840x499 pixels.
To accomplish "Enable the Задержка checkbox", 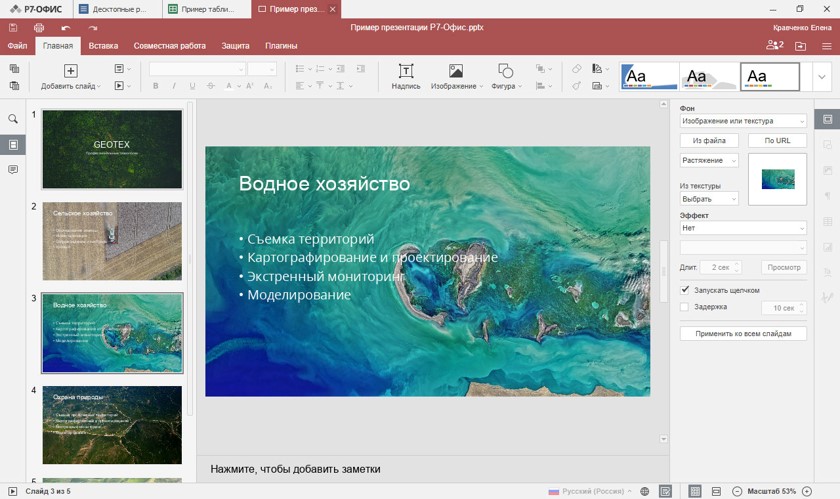I will pyautogui.click(x=685, y=307).
